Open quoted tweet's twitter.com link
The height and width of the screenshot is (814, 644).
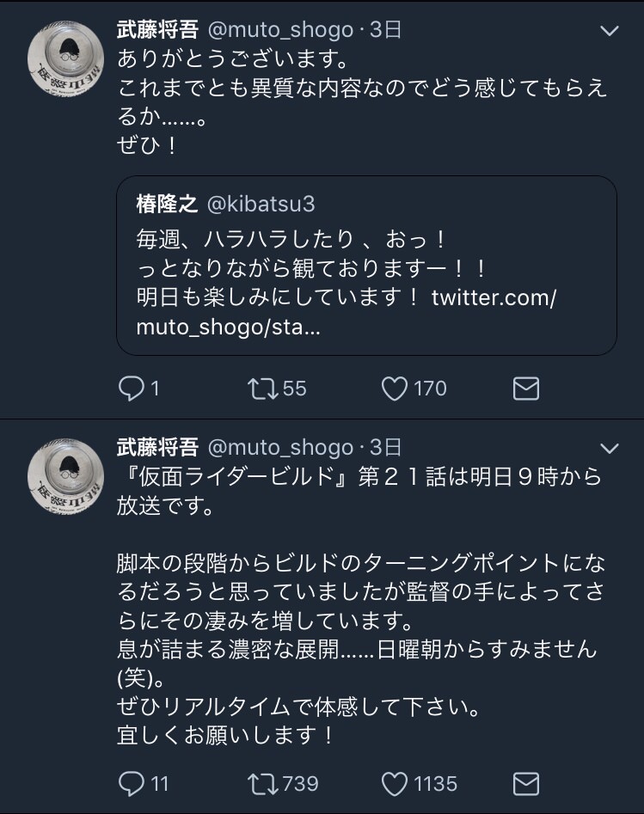(x=494, y=297)
